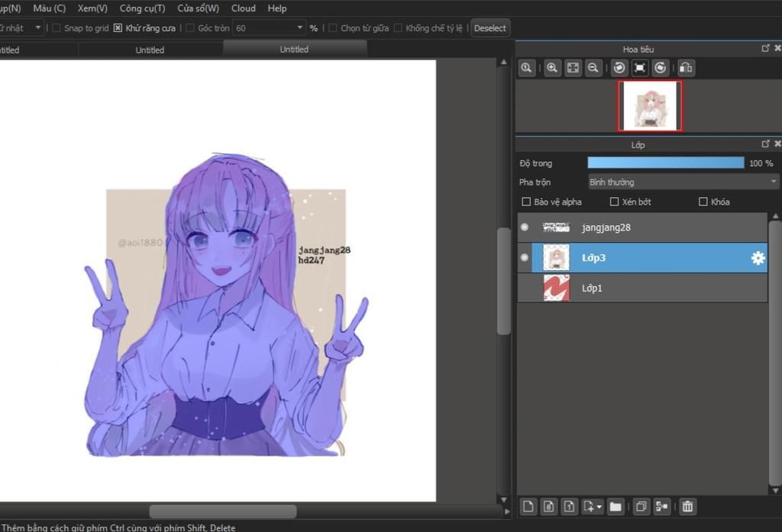Rotate canvas left in navigator
The image size is (782, 532).
619,68
